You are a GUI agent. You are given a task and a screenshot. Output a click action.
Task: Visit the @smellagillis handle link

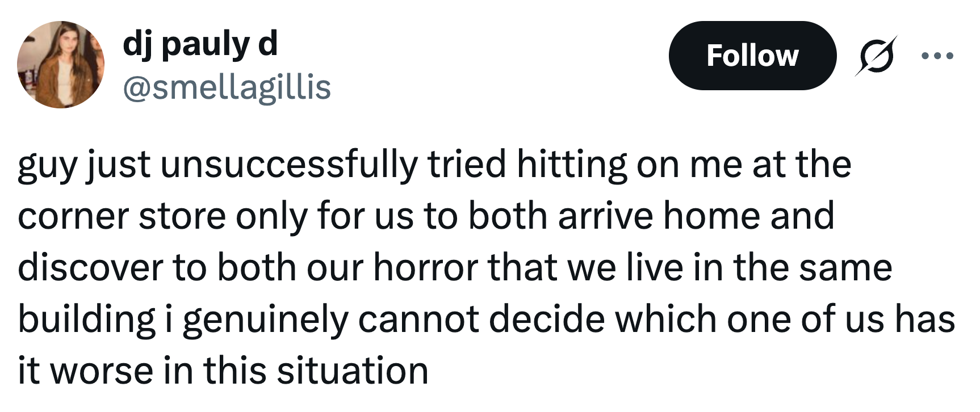(227, 87)
